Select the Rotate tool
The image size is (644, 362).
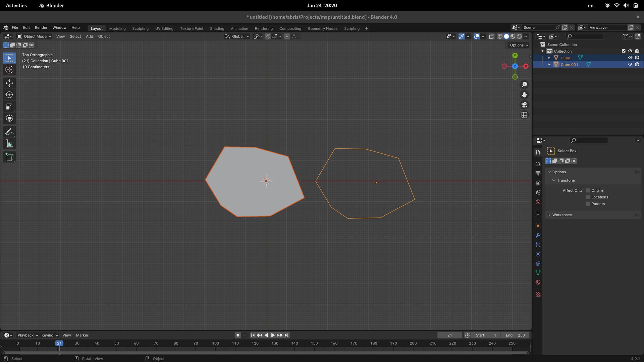click(x=9, y=95)
